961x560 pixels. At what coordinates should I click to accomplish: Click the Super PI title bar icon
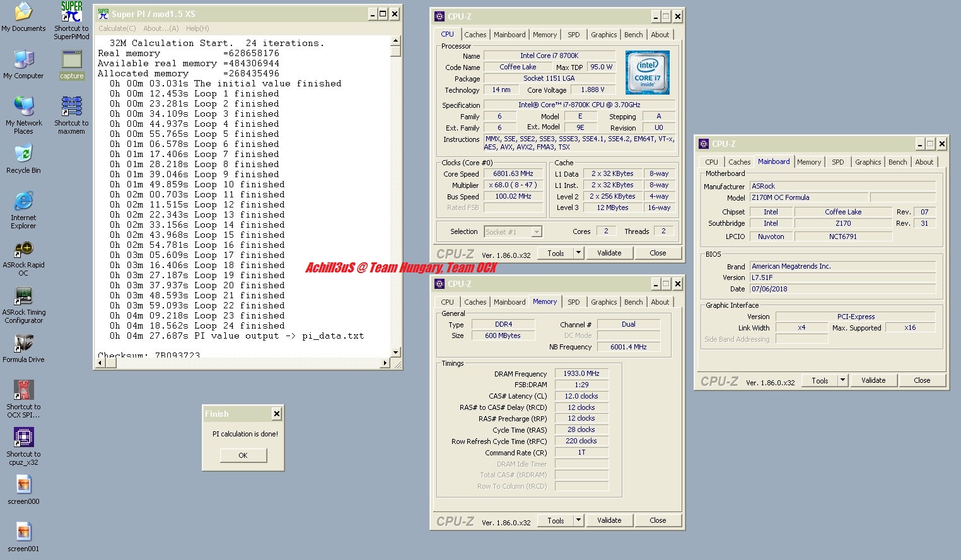pyautogui.click(x=103, y=13)
